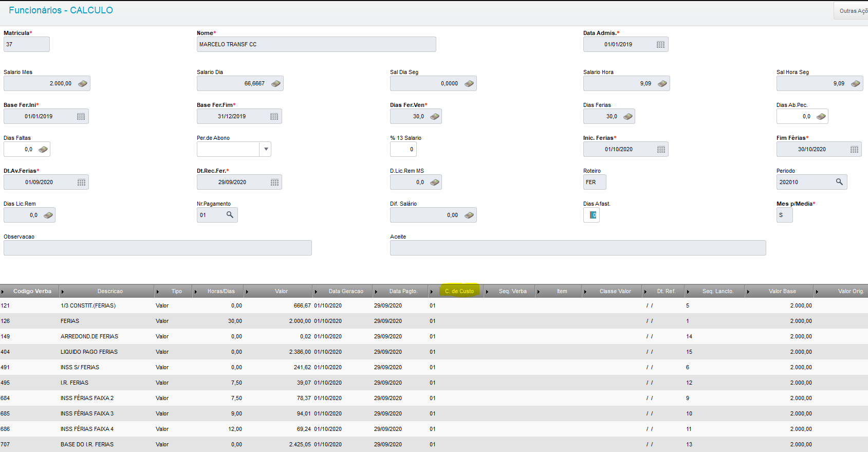Screen dimensions: 868x452
Task: Click the % 13 Salario input field
Action: [403, 149]
